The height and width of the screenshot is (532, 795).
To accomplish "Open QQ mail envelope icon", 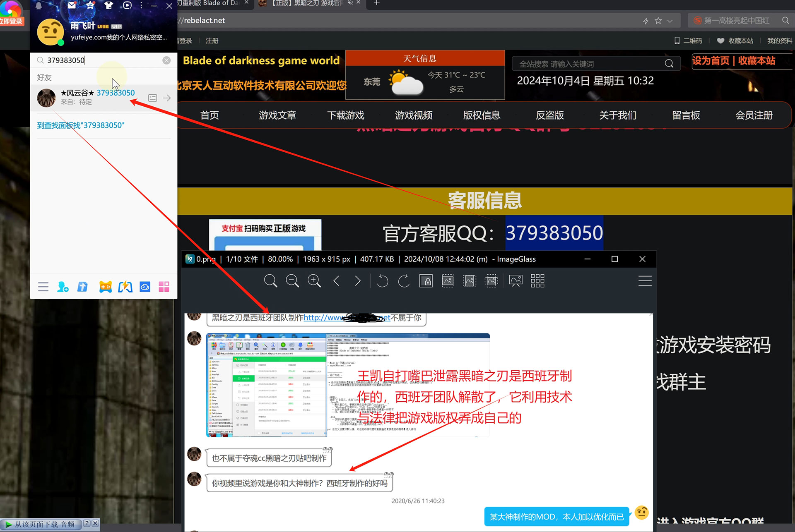I will 72,5.
